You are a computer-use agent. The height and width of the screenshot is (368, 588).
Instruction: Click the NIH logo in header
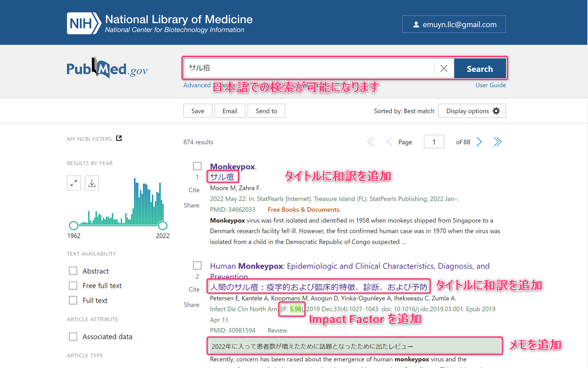pos(84,23)
